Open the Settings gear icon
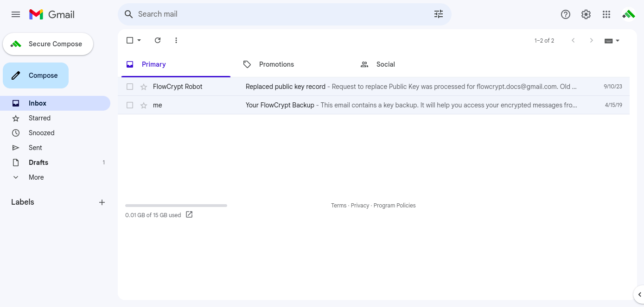The width and height of the screenshot is (644, 307). (586, 14)
